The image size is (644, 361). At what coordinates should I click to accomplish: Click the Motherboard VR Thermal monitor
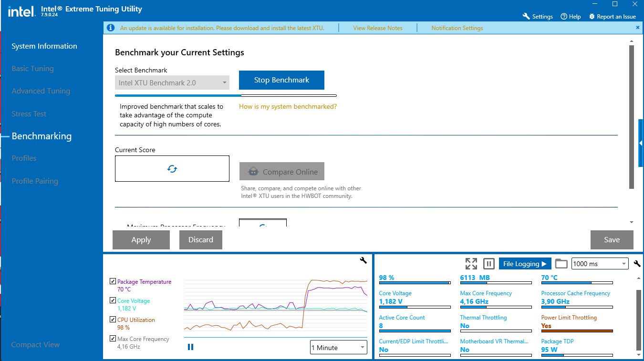496,347
